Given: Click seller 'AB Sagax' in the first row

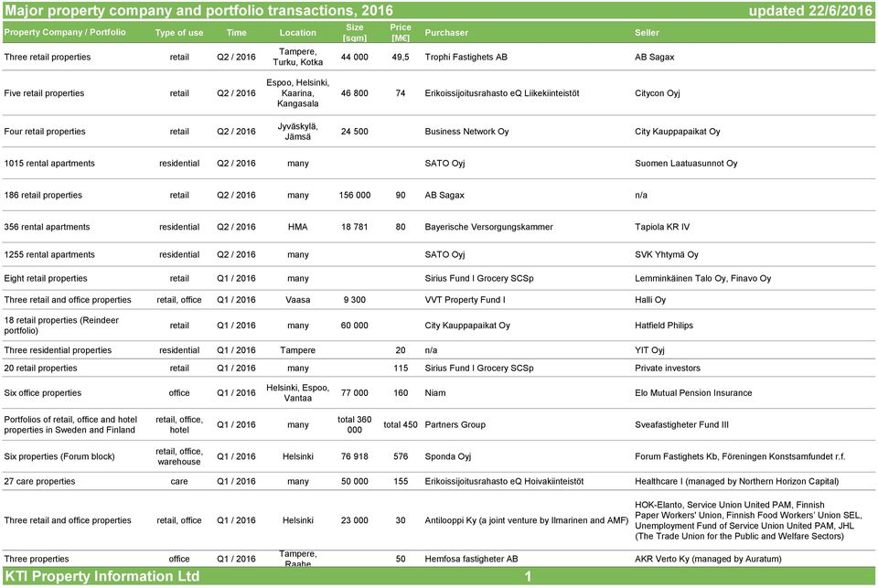Looking at the screenshot, I should pos(655,57).
